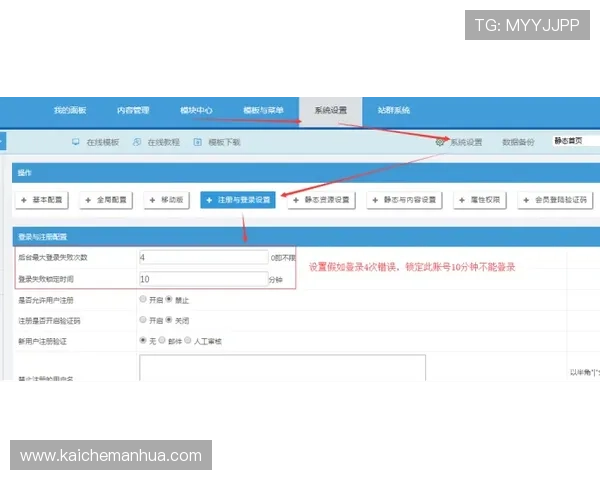Viewport: 600px width, 480px height.
Task: Select 人工审核 for 新用户注册验证
Action: pos(188,340)
